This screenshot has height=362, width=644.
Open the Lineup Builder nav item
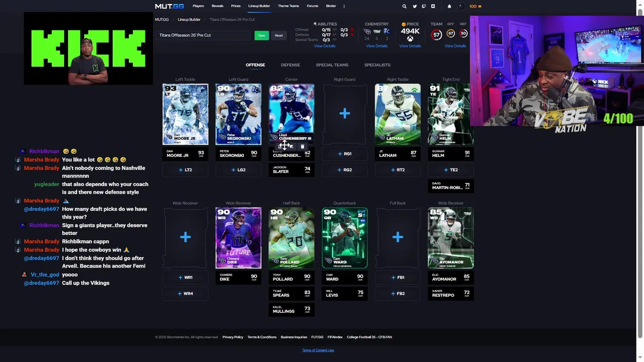pyautogui.click(x=259, y=6)
